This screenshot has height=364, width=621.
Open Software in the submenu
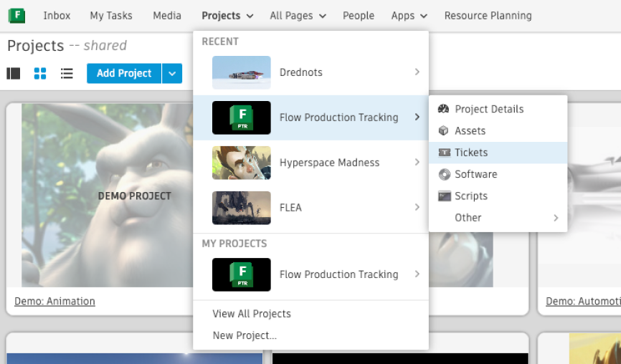pos(498,175)
